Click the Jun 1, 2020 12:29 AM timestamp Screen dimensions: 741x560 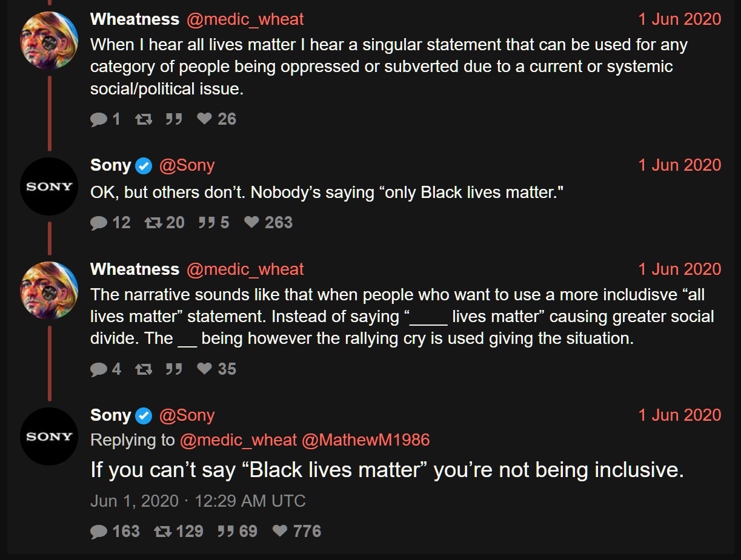[x=198, y=501]
